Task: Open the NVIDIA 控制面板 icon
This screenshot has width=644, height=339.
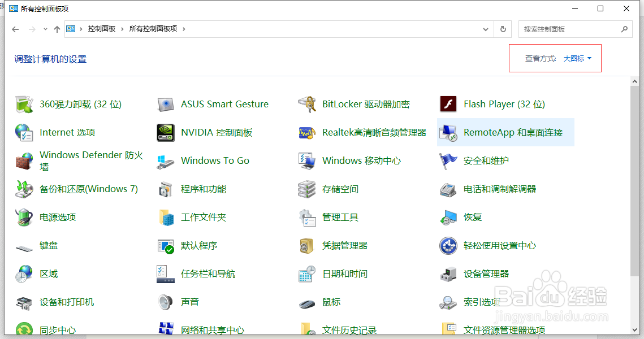Action: tap(166, 133)
